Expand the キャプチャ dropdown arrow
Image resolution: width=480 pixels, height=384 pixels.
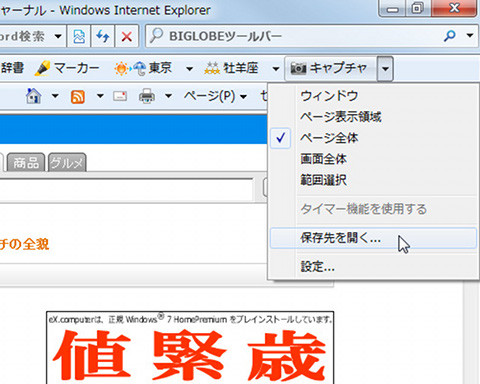click(x=385, y=69)
